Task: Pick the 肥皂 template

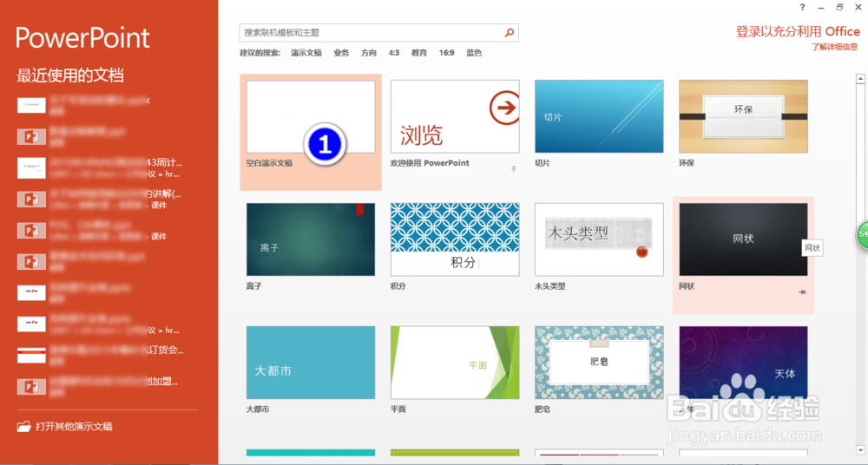Action: 599,363
